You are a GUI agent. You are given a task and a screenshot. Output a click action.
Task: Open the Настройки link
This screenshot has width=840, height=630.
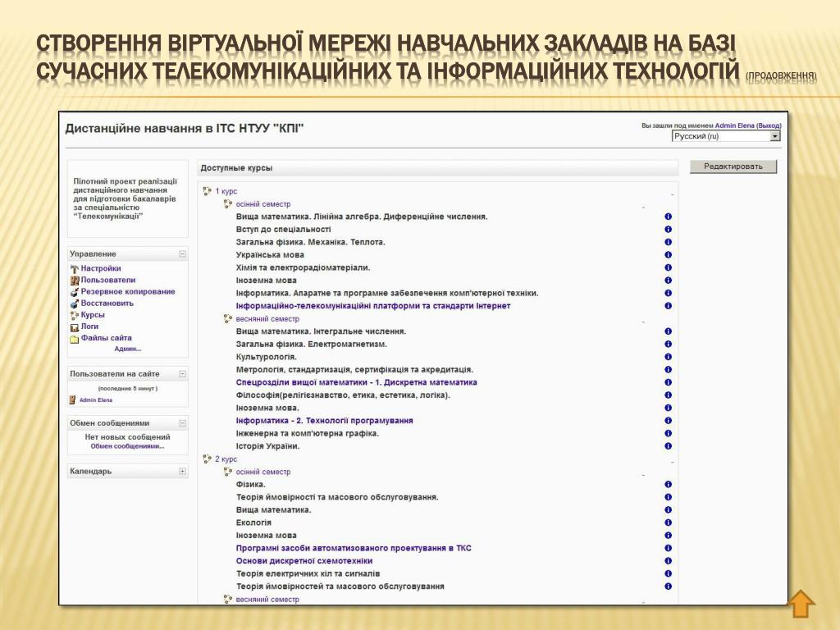(x=101, y=268)
